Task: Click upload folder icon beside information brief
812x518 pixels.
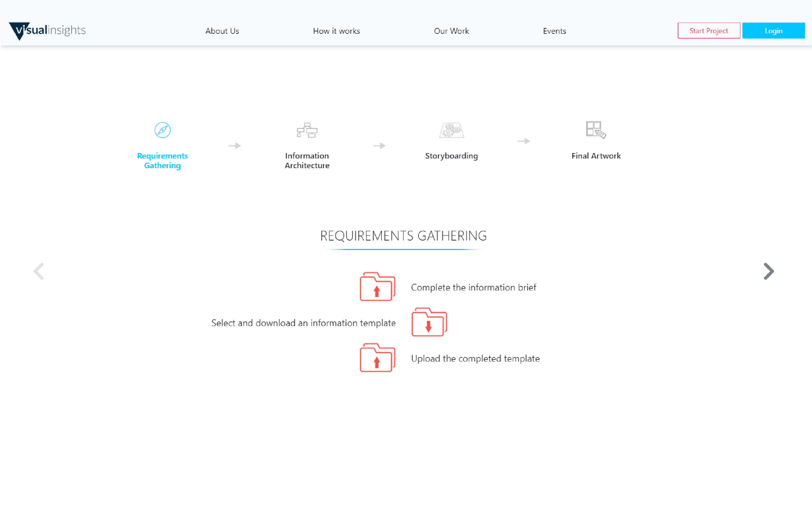Action: (377, 287)
